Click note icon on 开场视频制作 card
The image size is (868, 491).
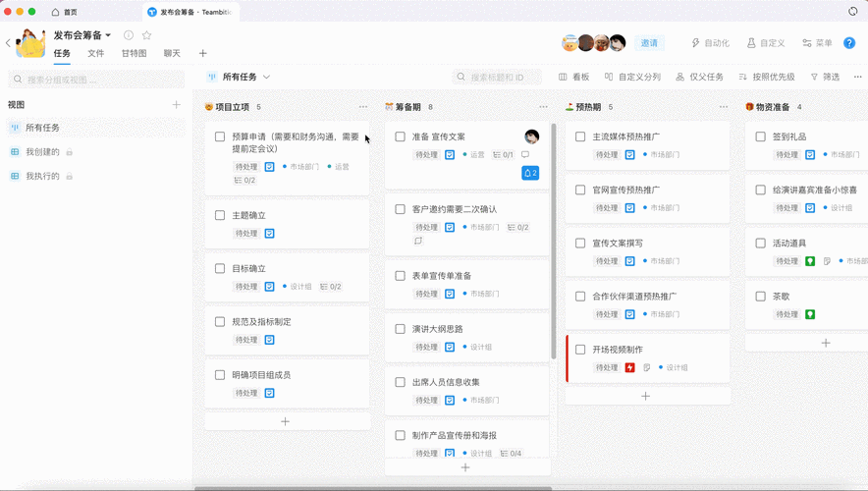point(646,367)
